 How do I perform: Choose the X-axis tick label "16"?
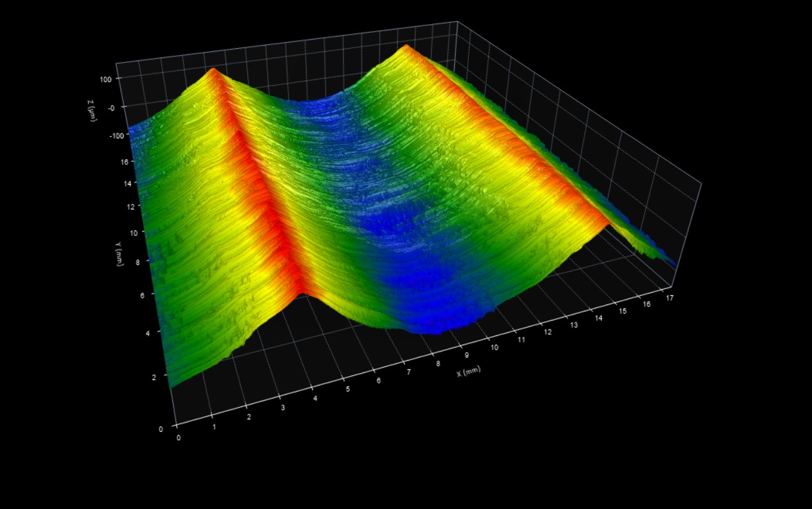[x=647, y=305]
